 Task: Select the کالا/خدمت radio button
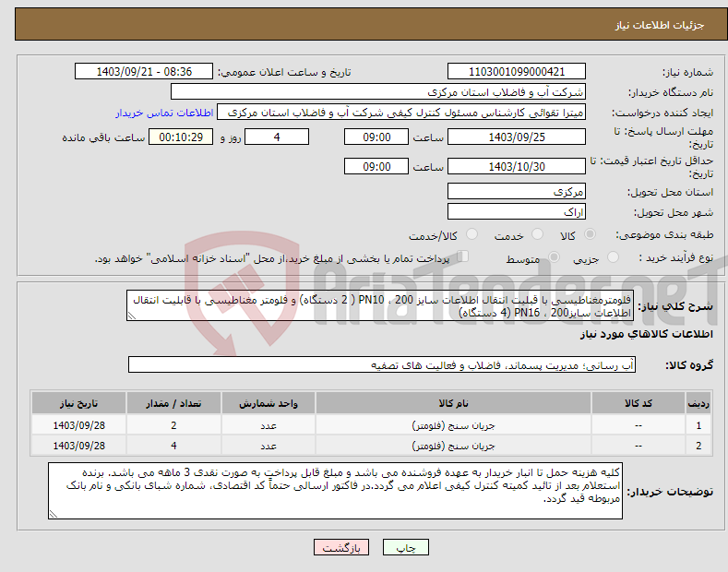coord(471,234)
